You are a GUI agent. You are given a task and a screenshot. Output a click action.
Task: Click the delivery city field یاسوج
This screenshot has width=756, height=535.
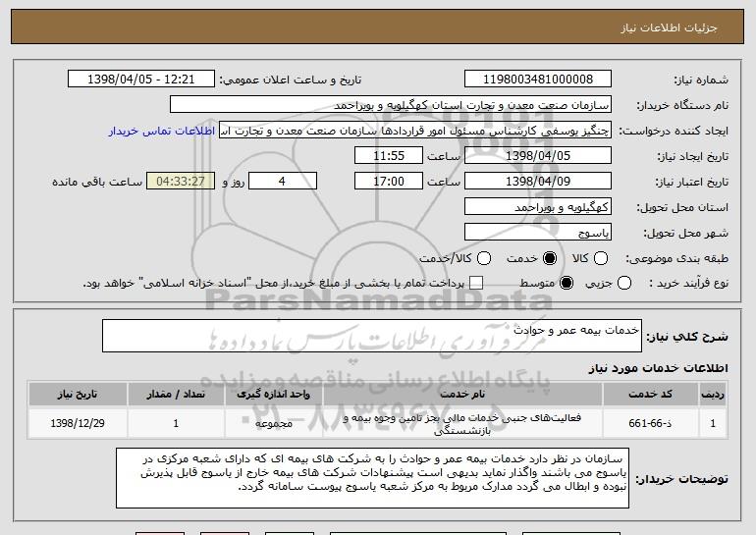[x=538, y=233]
